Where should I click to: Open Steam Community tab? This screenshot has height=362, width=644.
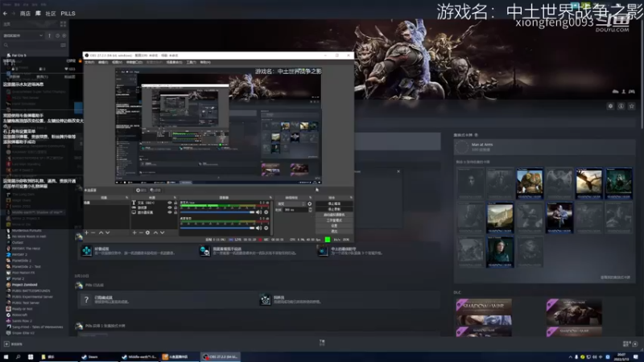[51, 14]
